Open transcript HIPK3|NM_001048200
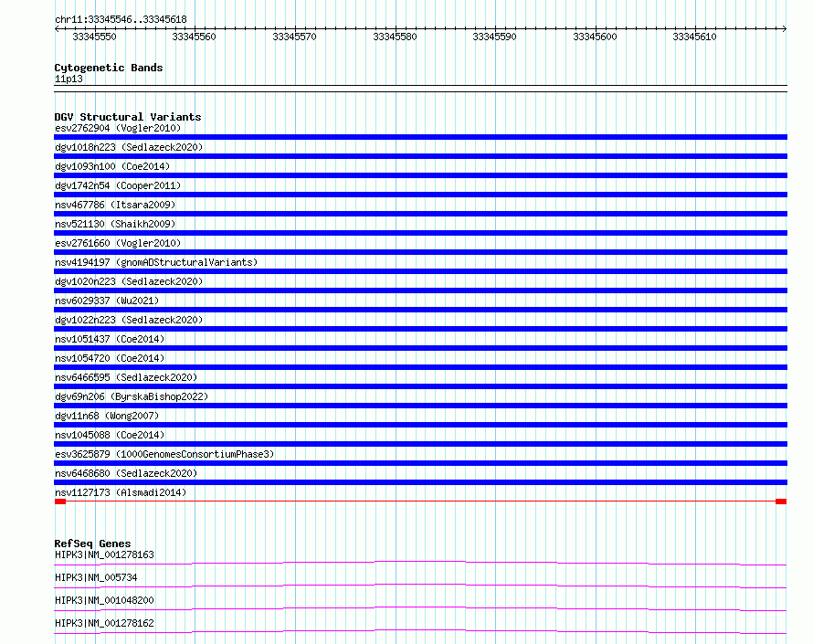This screenshot has height=644, width=813. [x=104, y=600]
